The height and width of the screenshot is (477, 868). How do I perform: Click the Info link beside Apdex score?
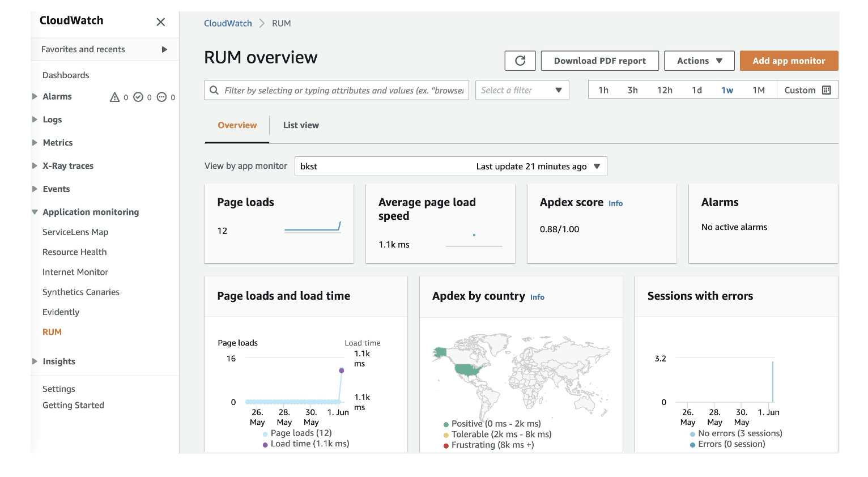pos(615,203)
